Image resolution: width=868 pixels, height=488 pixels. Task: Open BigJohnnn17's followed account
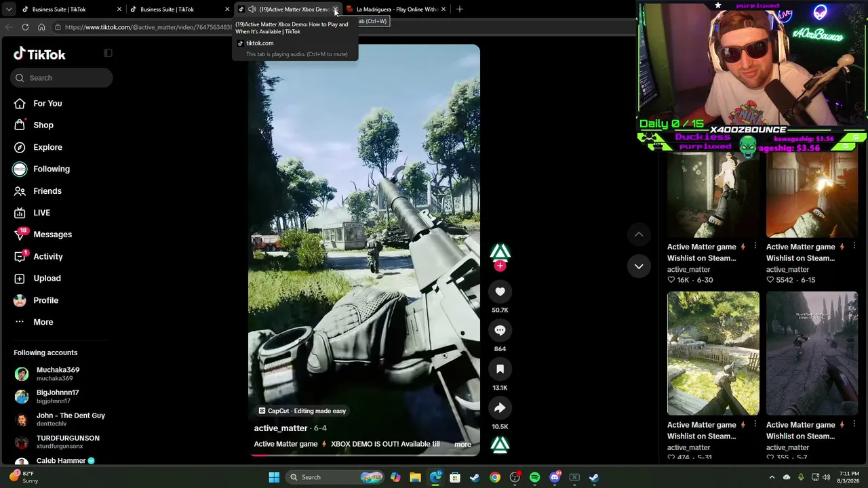(61, 396)
